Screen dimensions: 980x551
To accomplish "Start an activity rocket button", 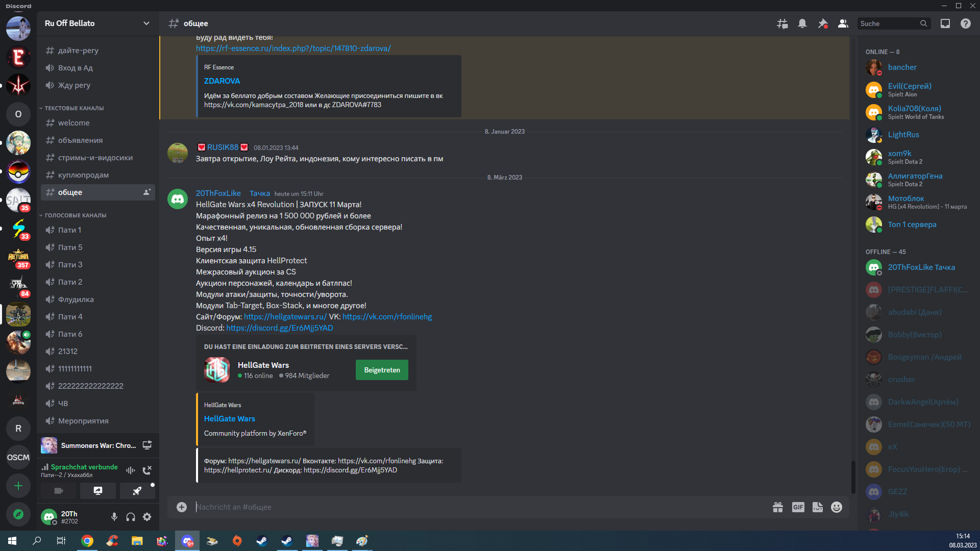I will coord(137,491).
